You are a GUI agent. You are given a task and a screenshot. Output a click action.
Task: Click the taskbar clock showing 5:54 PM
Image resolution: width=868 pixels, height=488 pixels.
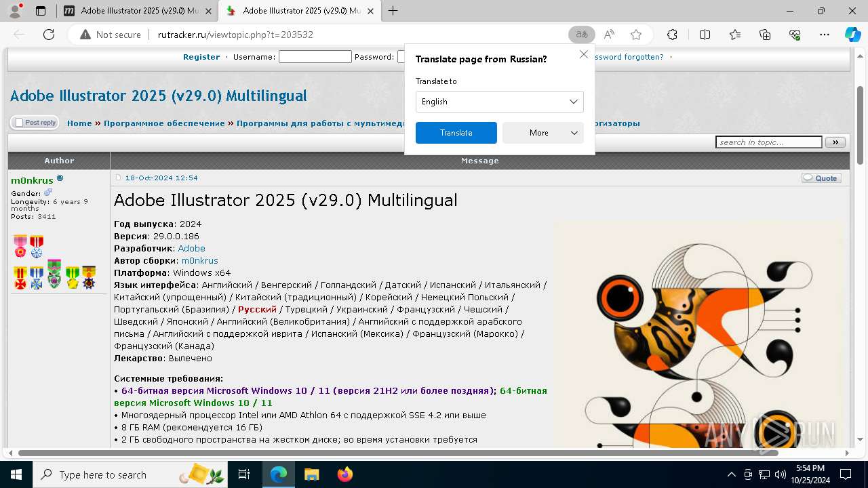[810, 474]
